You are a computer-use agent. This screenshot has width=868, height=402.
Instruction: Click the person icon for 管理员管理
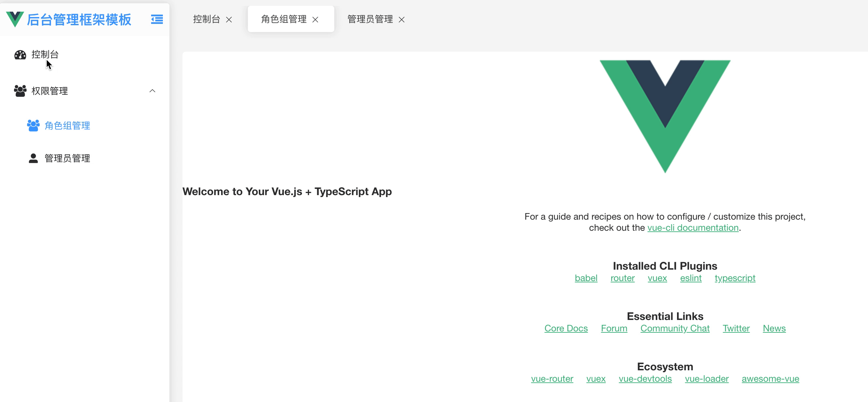(33, 158)
